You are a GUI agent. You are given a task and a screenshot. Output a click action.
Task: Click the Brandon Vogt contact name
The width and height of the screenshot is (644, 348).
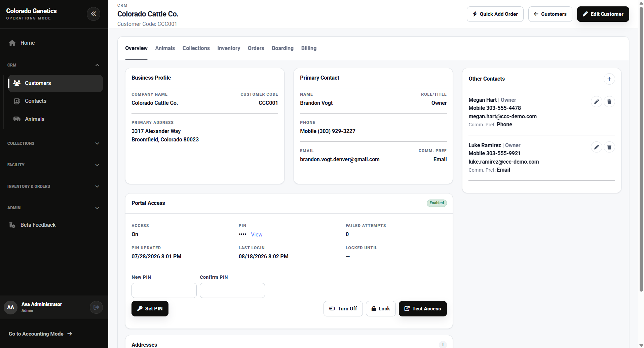pos(316,103)
